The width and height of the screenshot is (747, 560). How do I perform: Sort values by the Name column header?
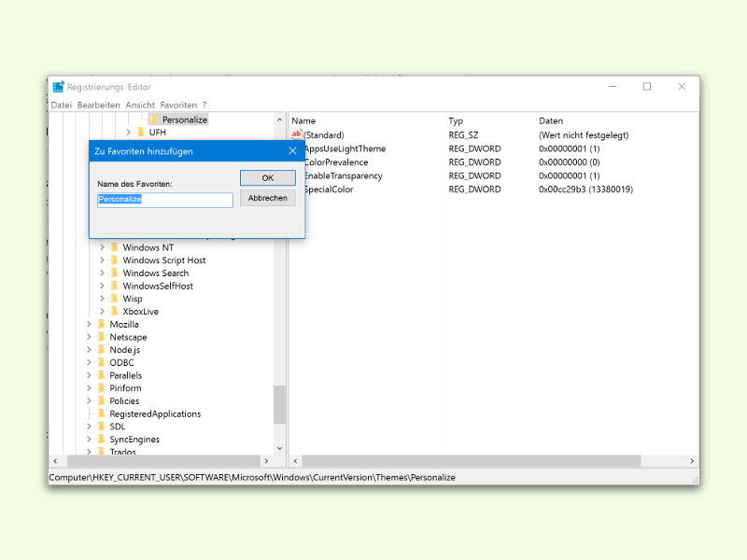(303, 121)
